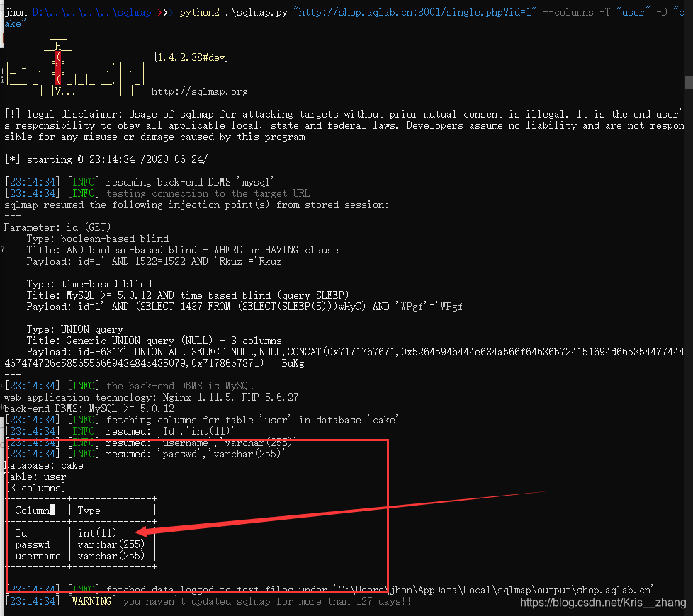Click the Parameter: id (GET) line

57,227
